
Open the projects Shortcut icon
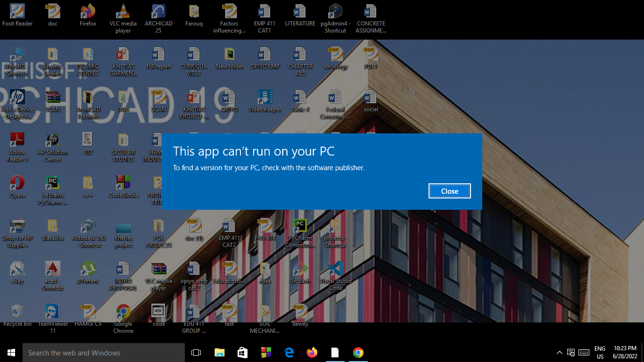[x=335, y=233]
